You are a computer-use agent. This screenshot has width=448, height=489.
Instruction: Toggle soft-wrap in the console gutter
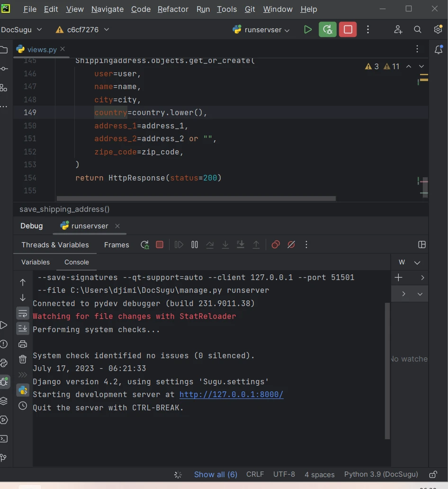(22, 314)
